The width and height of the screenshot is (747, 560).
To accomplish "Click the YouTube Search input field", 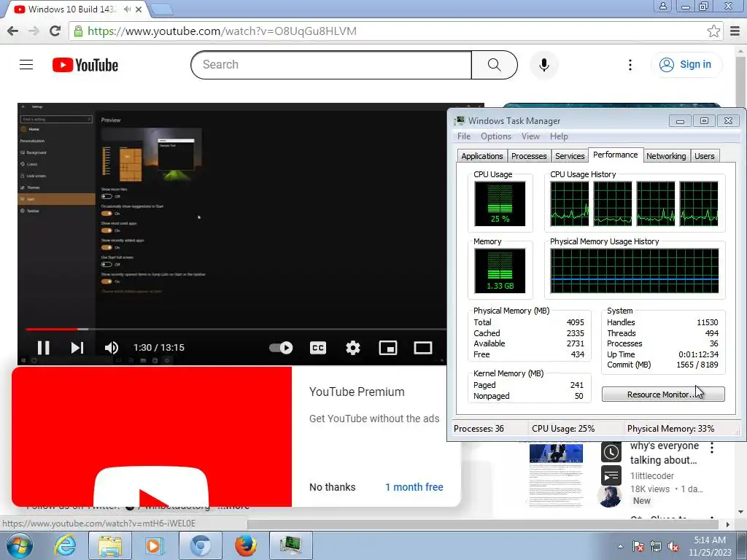I will pos(331,65).
